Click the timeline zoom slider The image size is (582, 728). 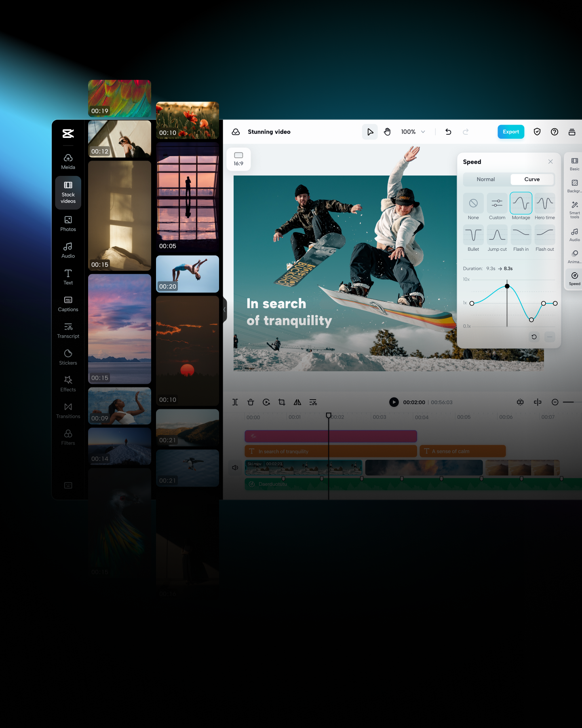coord(570,402)
